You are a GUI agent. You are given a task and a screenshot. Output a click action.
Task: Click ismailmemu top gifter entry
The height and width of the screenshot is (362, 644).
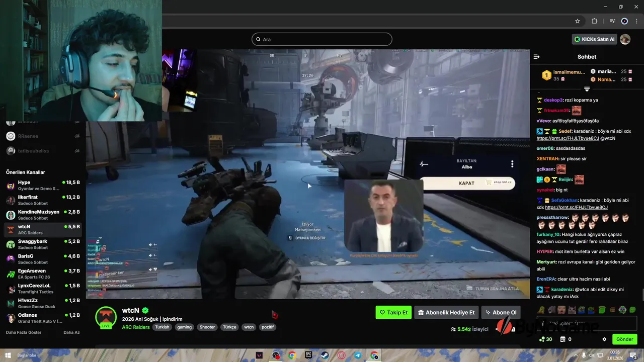(x=563, y=75)
